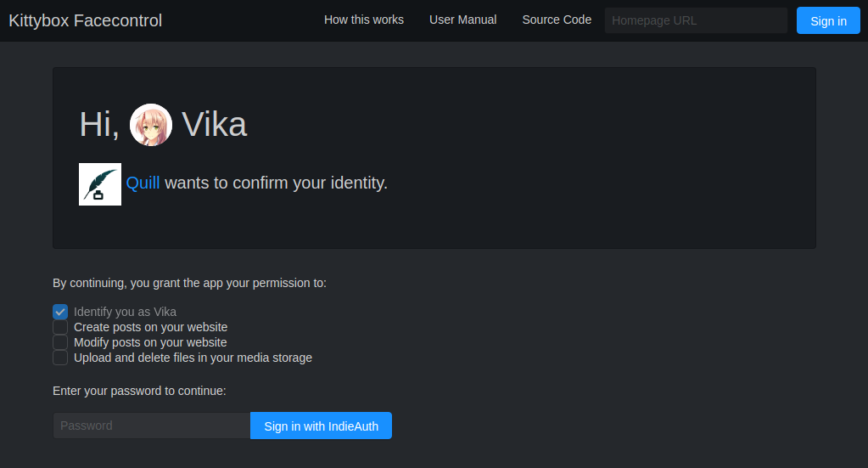Click the Homepage URL input field
868x468 pixels.
point(696,20)
